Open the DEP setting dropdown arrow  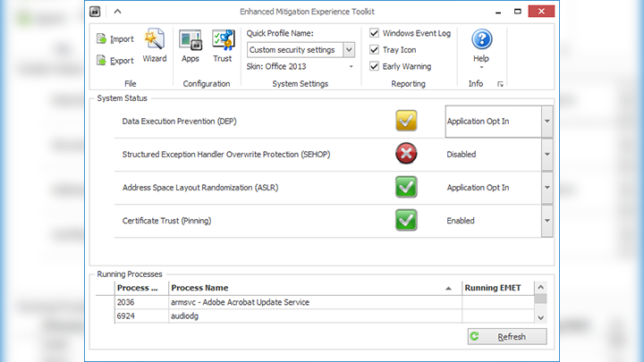pyautogui.click(x=547, y=121)
